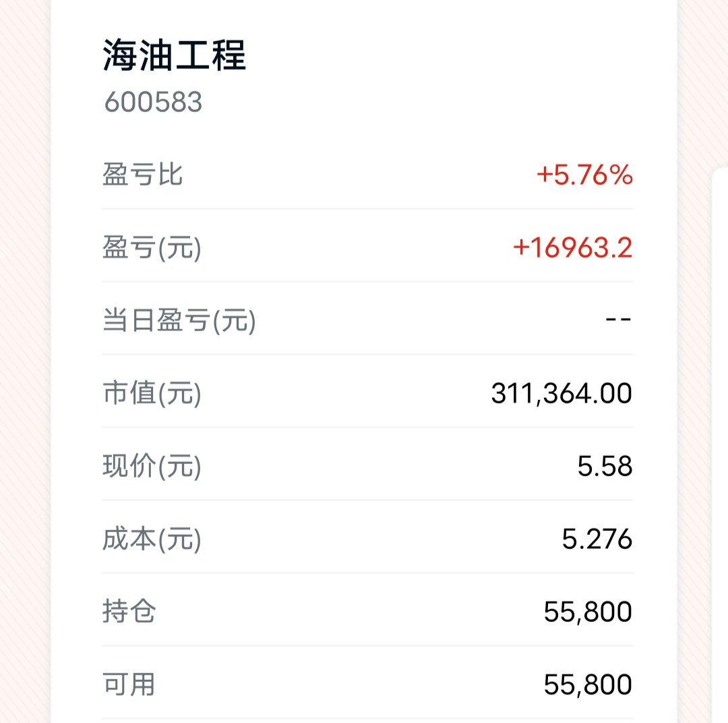Select the 盈亏比 label
This screenshot has width=728, height=723.
(x=142, y=175)
